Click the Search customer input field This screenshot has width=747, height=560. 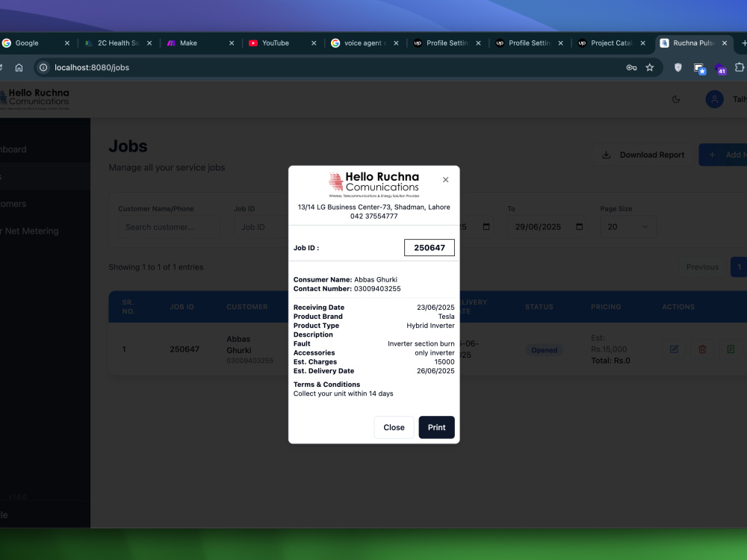169,227
